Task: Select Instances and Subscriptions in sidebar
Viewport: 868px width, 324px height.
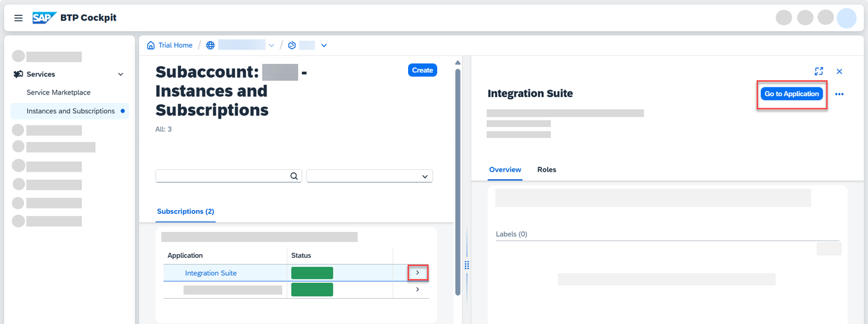Action: coord(71,111)
